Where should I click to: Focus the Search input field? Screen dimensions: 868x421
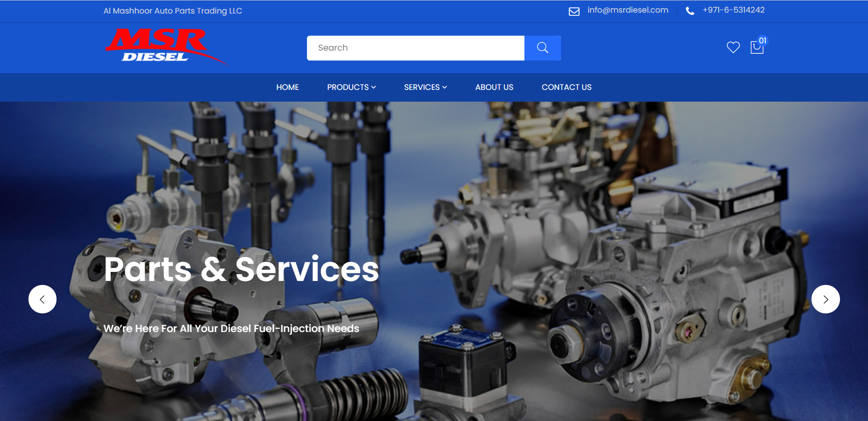[x=415, y=48]
